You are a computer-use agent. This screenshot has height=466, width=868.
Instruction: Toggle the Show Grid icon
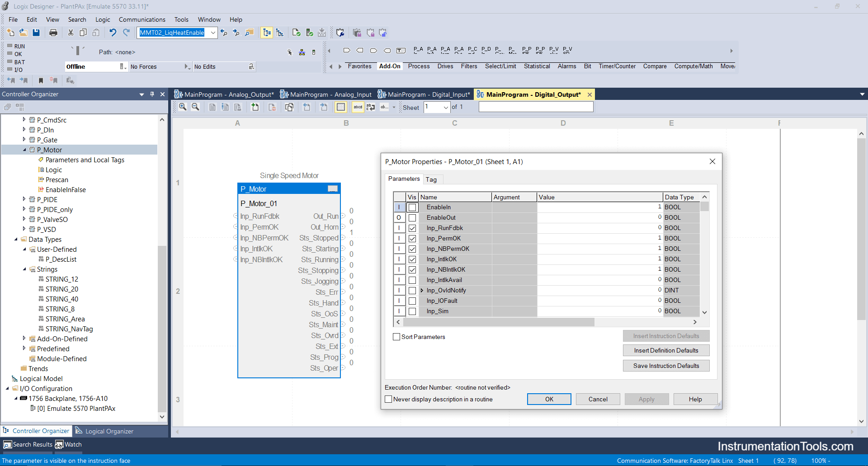[341, 107]
